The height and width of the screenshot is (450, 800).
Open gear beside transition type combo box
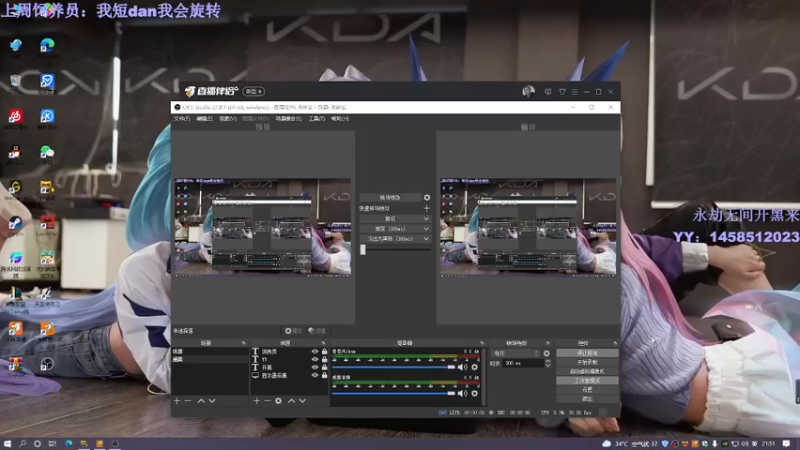pos(546,353)
